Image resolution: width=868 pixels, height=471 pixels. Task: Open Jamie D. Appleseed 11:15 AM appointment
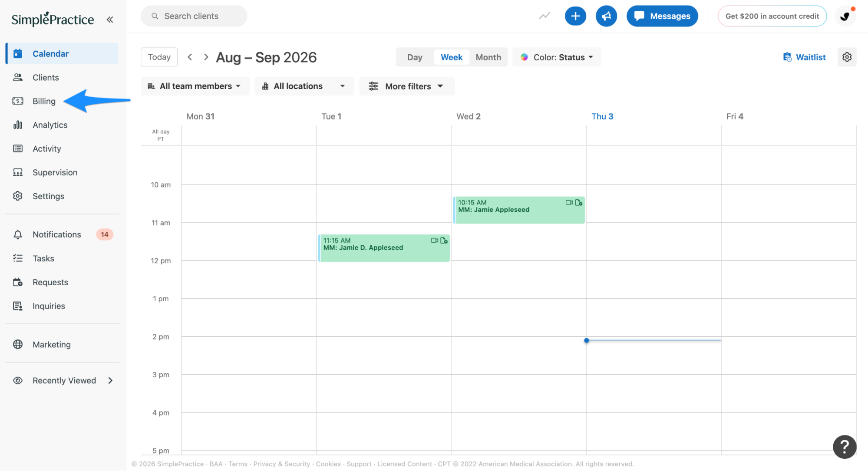tap(384, 248)
